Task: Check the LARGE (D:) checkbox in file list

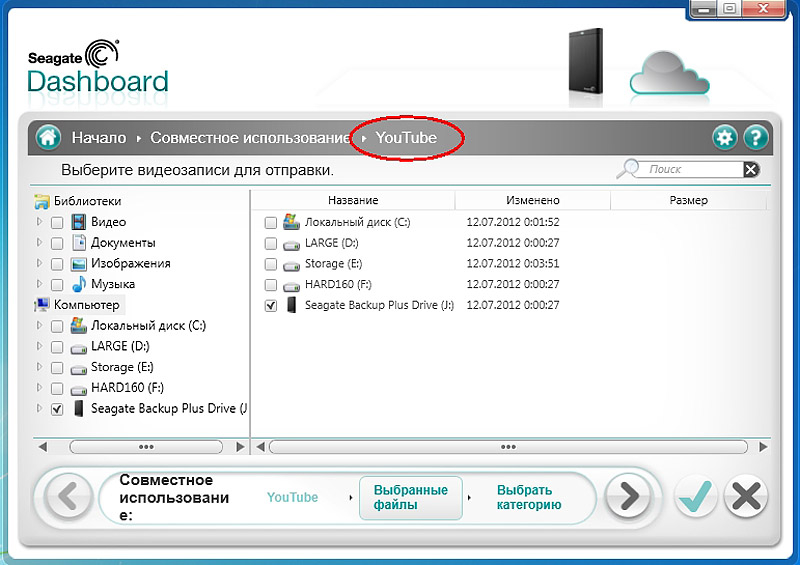Action: click(271, 243)
